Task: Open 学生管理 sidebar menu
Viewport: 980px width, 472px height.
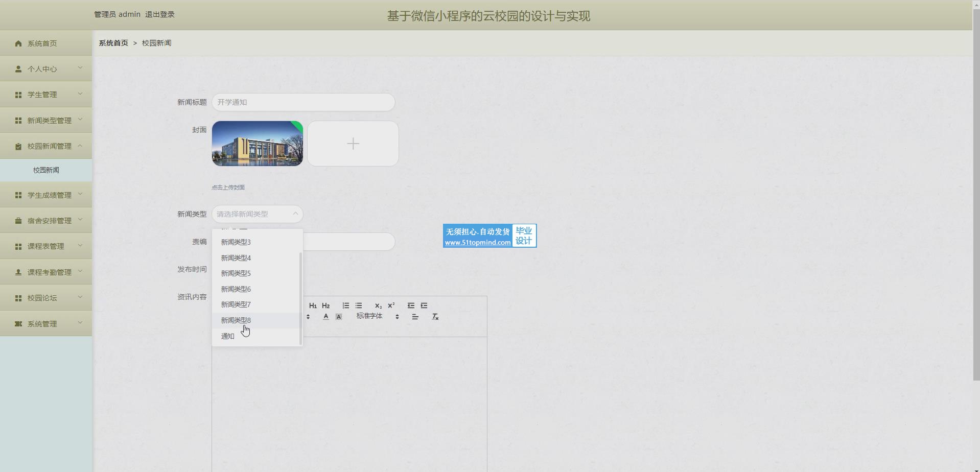Action: click(x=46, y=95)
